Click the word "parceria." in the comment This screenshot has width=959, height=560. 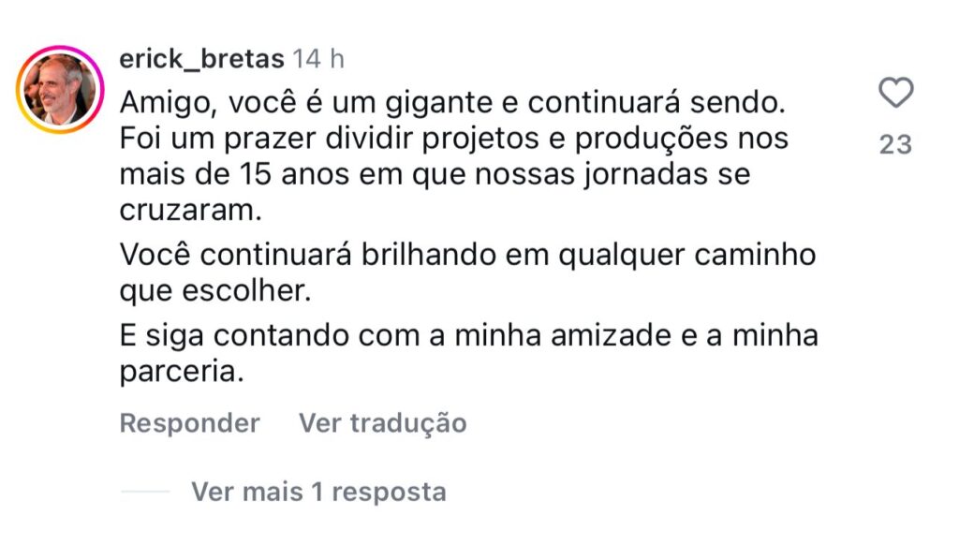tap(182, 372)
